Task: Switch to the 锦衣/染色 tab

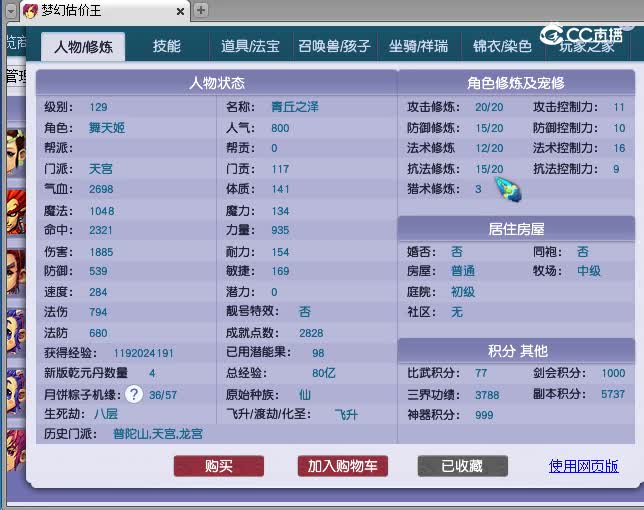Action: click(x=503, y=46)
